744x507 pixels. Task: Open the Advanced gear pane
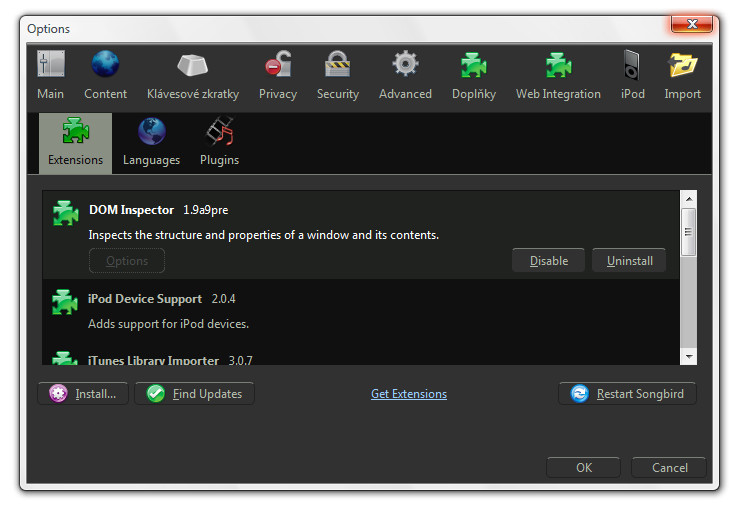(405, 76)
